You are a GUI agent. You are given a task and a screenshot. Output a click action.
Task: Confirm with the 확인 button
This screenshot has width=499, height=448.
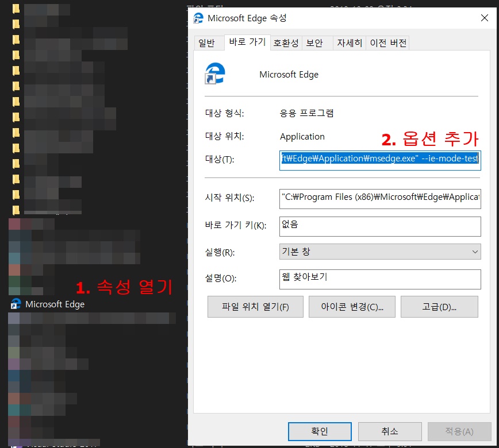[x=320, y=431]
